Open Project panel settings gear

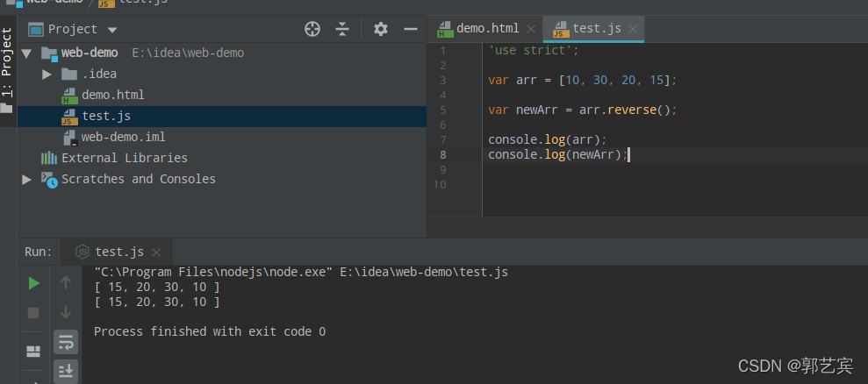point(380,29)
